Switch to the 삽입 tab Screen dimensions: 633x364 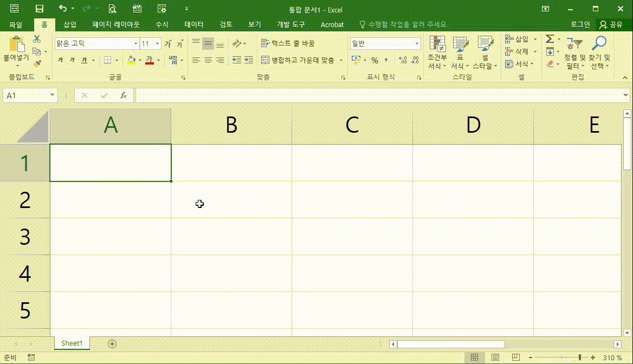(70, 24)
